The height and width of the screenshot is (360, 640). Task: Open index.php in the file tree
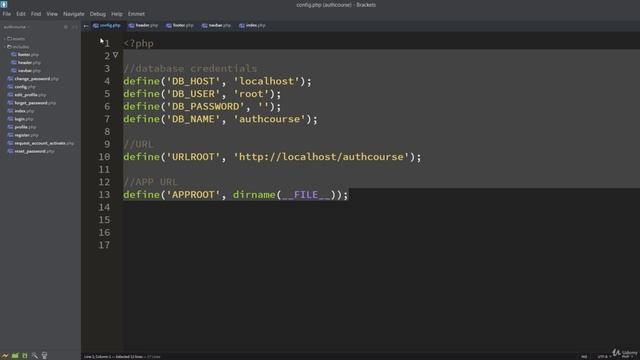pyautogui.click(x=21, y=111)
